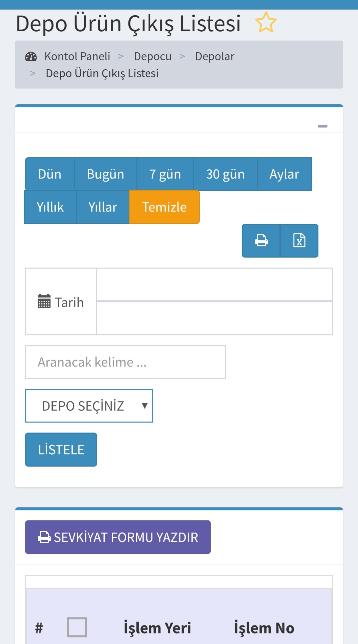
Task: Click the calendar icon beside Tarih
Action: click(x=44, y=301)
